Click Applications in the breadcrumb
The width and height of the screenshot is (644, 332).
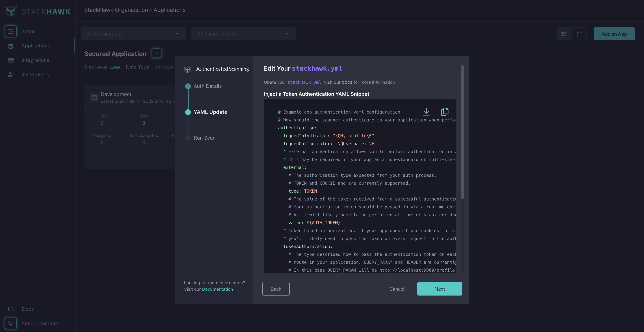click(169, 10)
